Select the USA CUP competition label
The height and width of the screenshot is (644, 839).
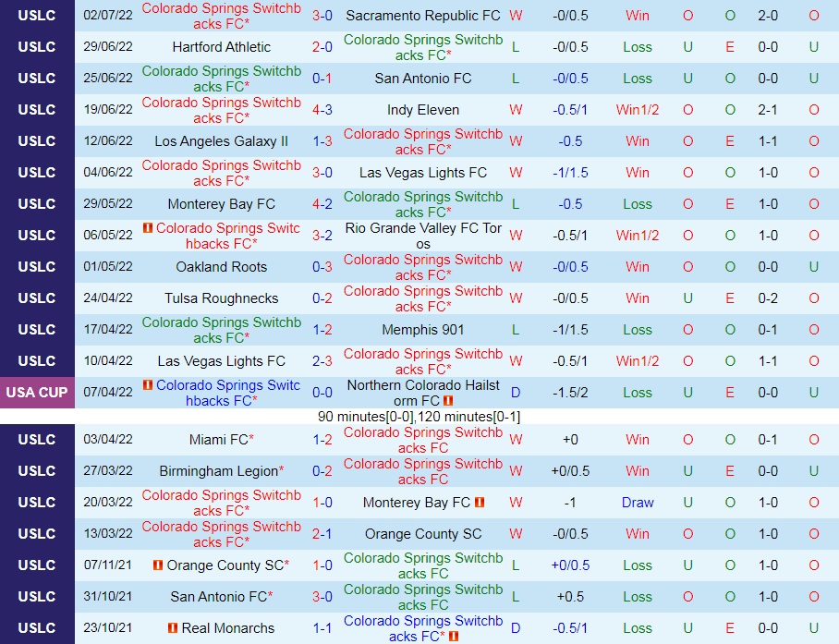pyautogui.click(x=37, y=393)
